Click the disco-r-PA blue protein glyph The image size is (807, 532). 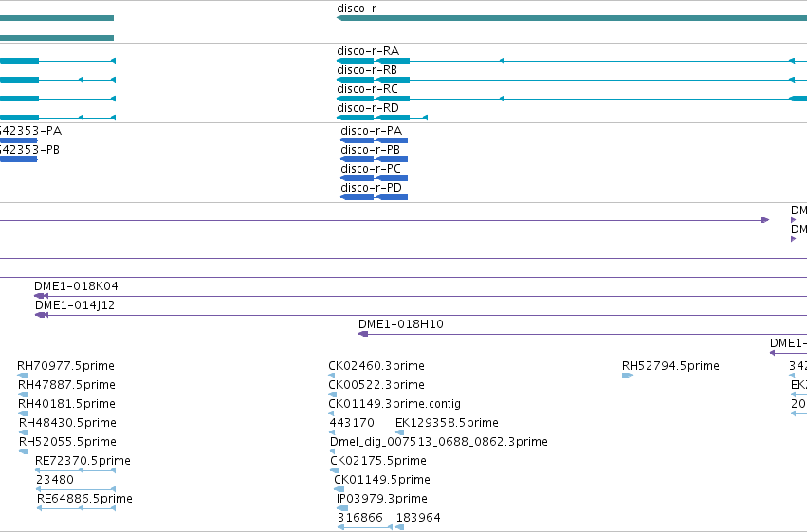(x=375, y=140)
